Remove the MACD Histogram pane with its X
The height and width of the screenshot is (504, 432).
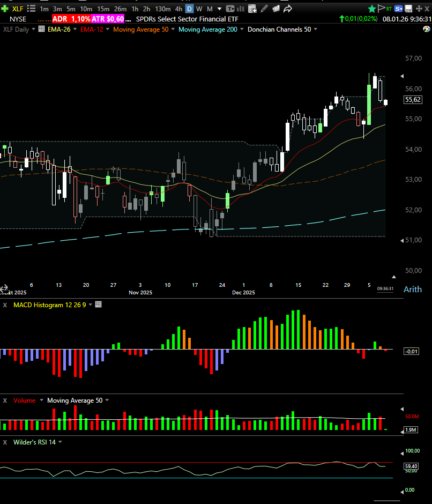5,305
